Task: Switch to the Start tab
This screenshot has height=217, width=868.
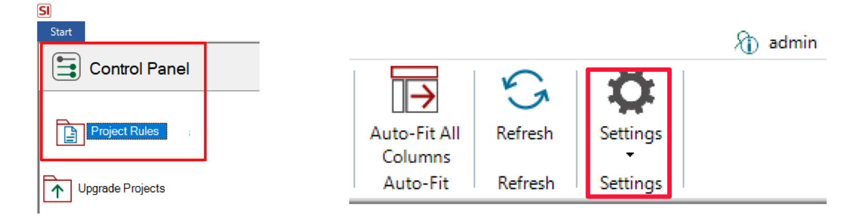Action: click(x=61, y=32)
